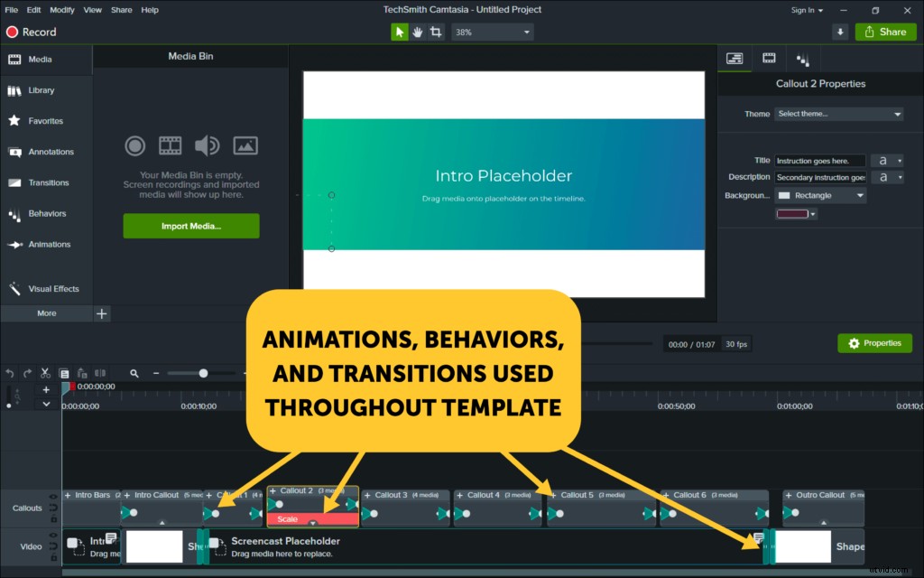Open the canvas zoom 38% dropdown
924x578 pixels.
pyautogui.click(x=492, y=31)
